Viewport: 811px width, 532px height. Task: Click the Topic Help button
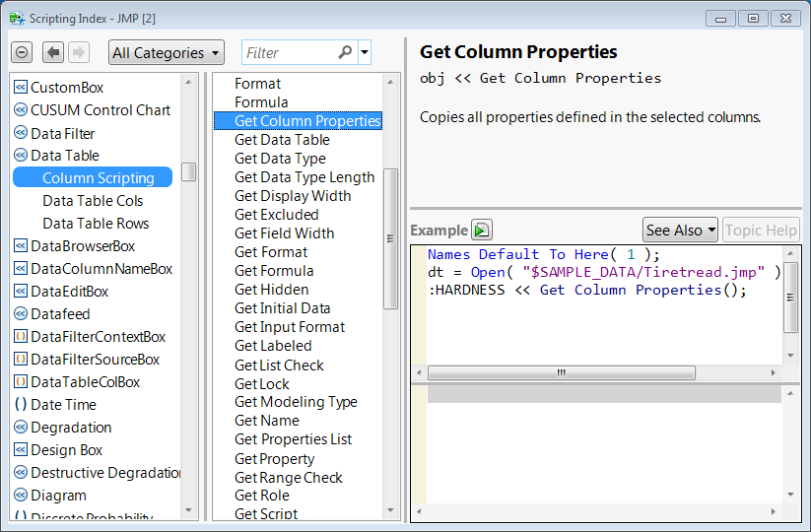pos(761,230)
